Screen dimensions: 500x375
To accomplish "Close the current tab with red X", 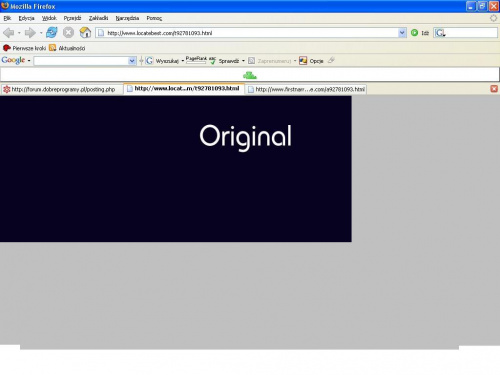I will pyautogui.click(x=494, y=89).
